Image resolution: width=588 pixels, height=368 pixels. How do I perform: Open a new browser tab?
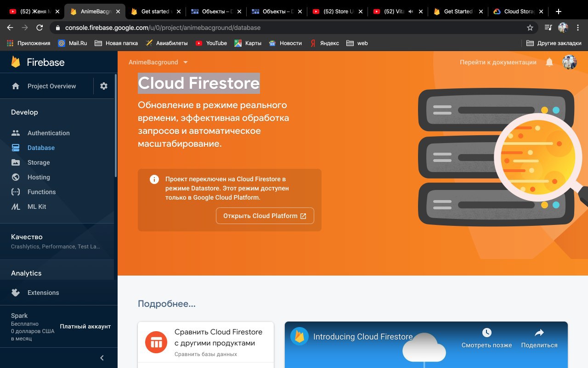[559, 11]
